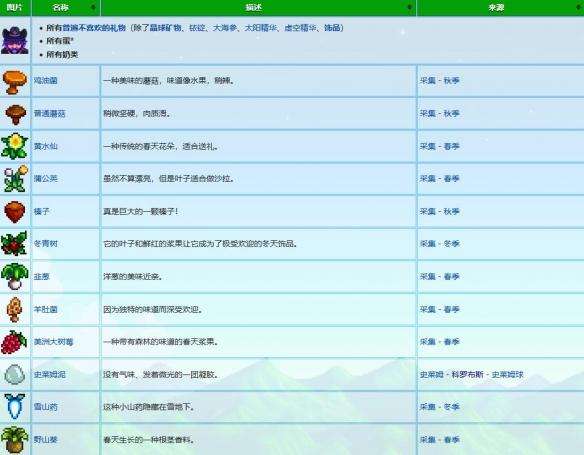This screenshot has height=455, width=584.
Task: Click 冬季 link in the 冬青树 row
Action: pyautogui.click(x=451, y=244)
